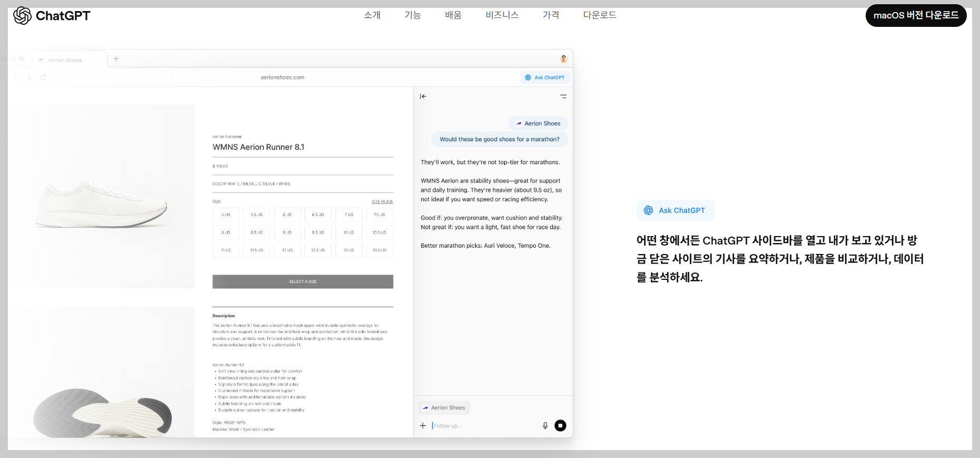Open the sidebar menu lines icon

tap(563, 96)
